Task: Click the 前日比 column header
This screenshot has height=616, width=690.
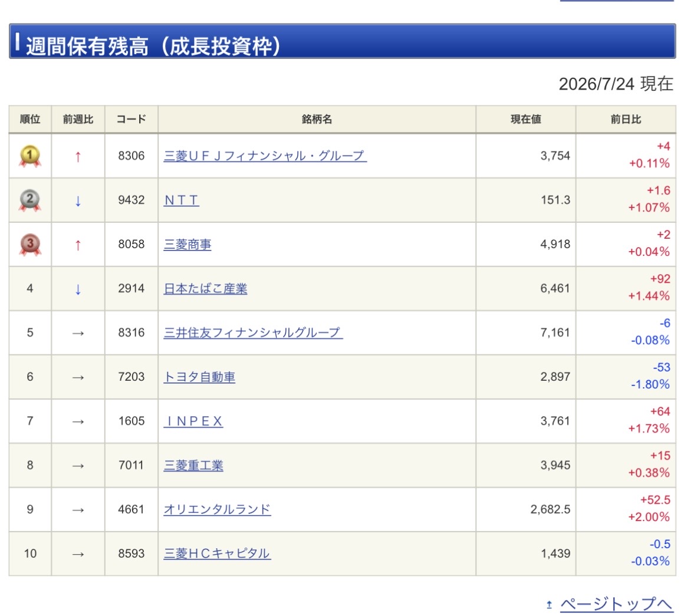Action: 626,119
